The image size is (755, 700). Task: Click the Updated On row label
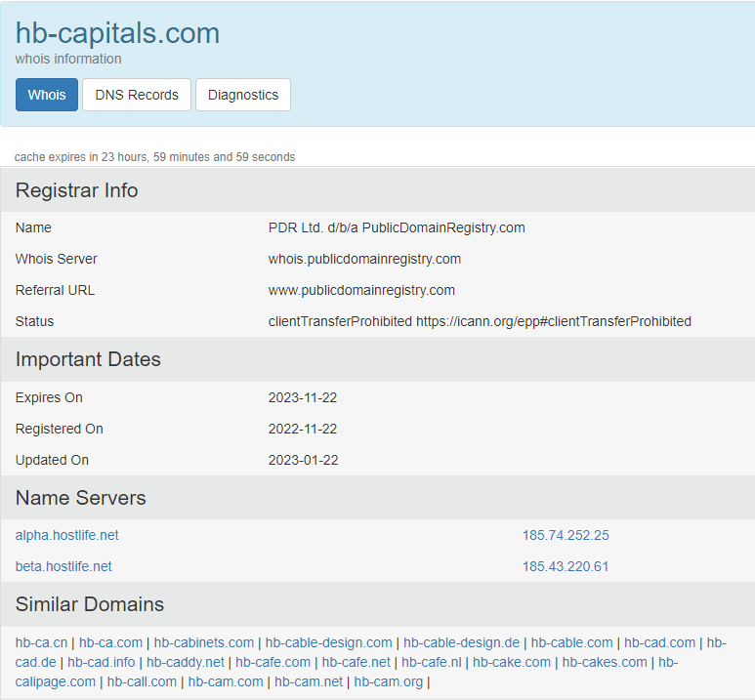52,460
